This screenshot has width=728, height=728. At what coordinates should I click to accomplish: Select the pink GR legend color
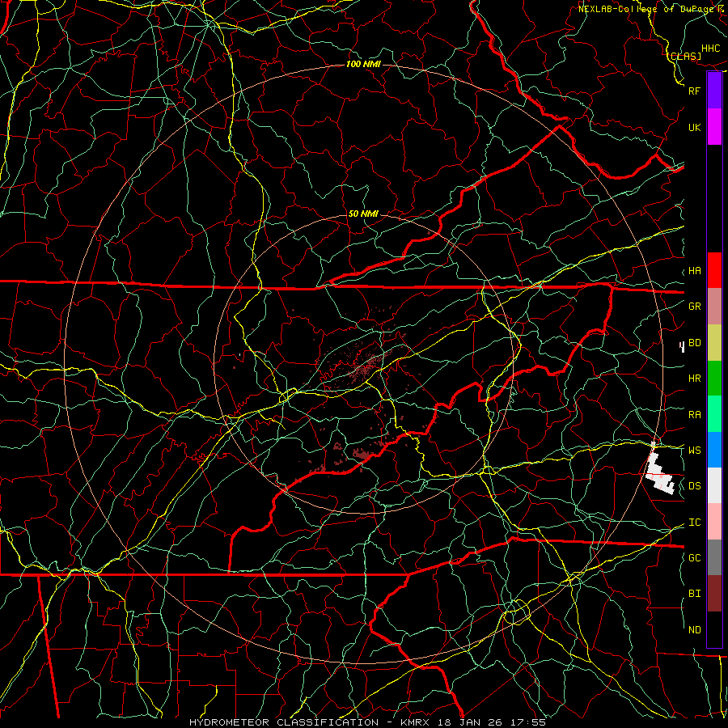(x=714, y=307)
